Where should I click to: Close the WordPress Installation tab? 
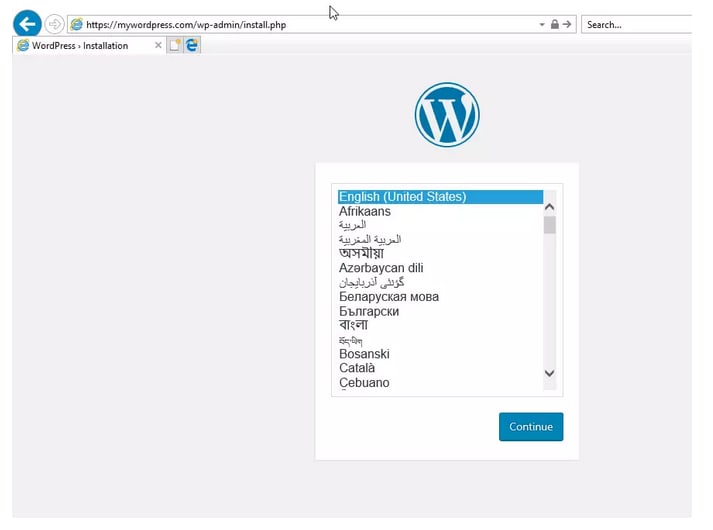coord(158,45)
